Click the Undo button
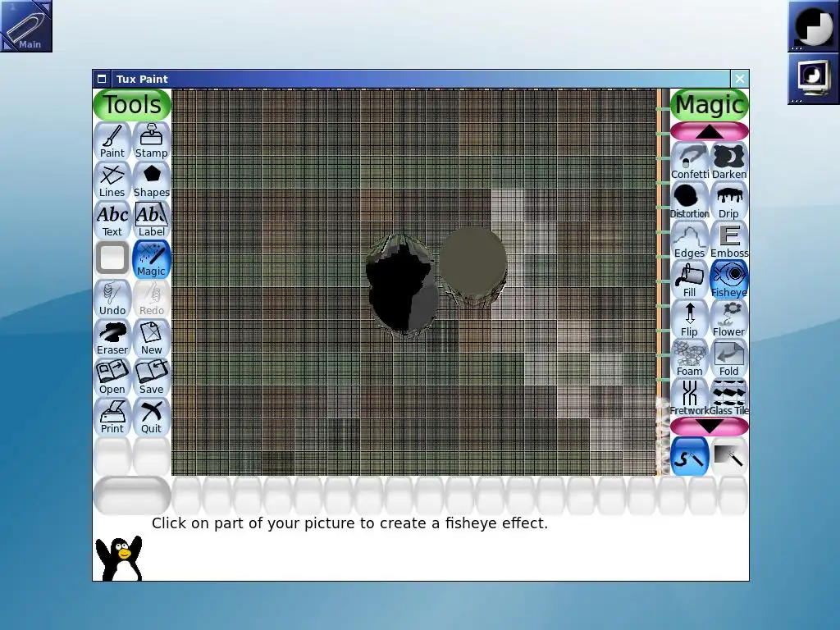Screen dimensions: 840x630 coord(112,299)
